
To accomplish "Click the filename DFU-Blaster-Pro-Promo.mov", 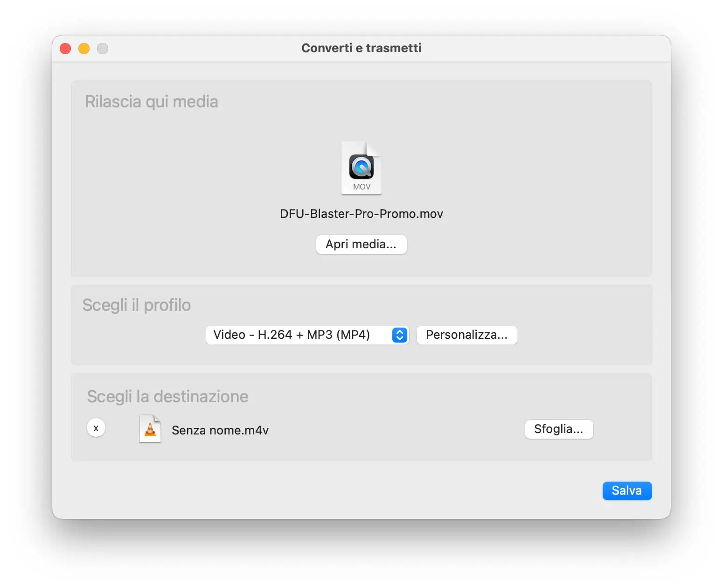I will tap(361, 213).
